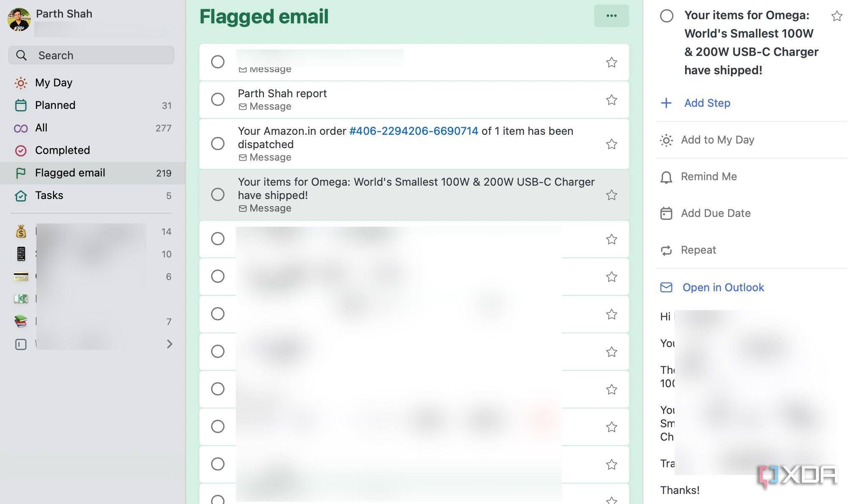
Task: Click the "Add Step" button
Action: click(707, 103)
